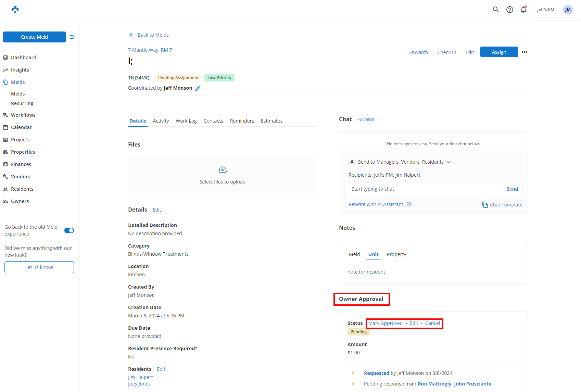Click the pencil icon beside Jeff Monson
Screen dimensions: 581x392
198,88
